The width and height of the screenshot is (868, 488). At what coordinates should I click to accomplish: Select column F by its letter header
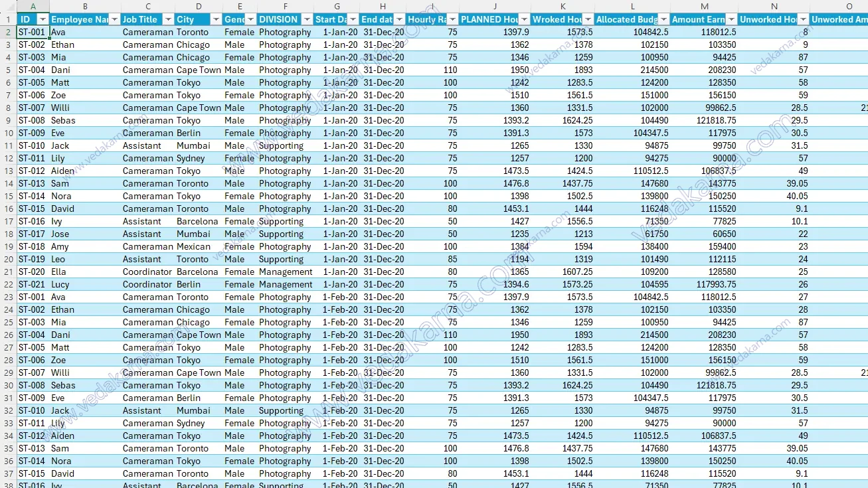pos(286,6)
